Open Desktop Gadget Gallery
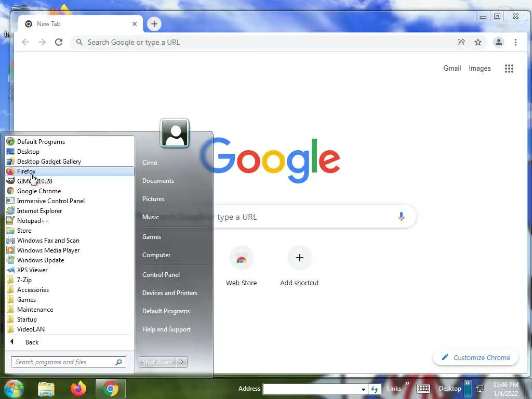The height and width of the screenshot is (399, 532). tap(70, 162)
